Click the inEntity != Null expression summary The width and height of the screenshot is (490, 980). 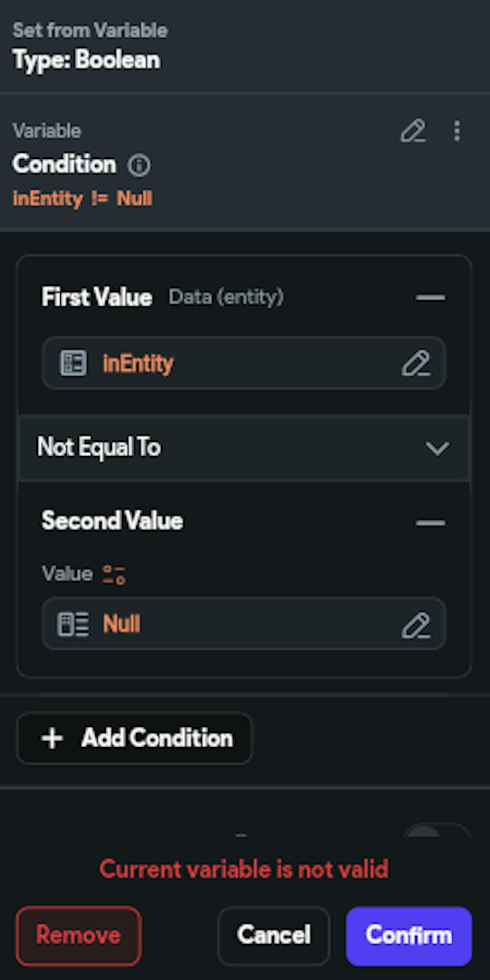pos(82,199)
